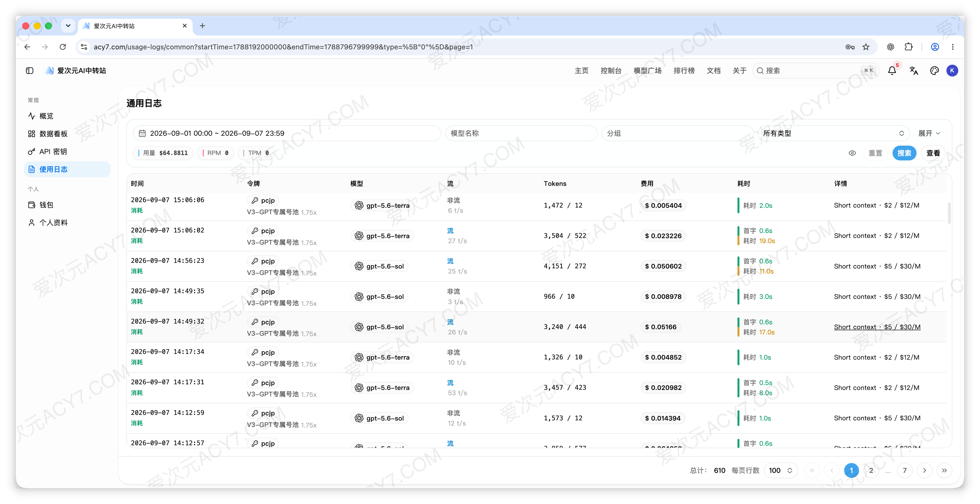
Task: Go to page 7 of results
Action: click(905, 470)
